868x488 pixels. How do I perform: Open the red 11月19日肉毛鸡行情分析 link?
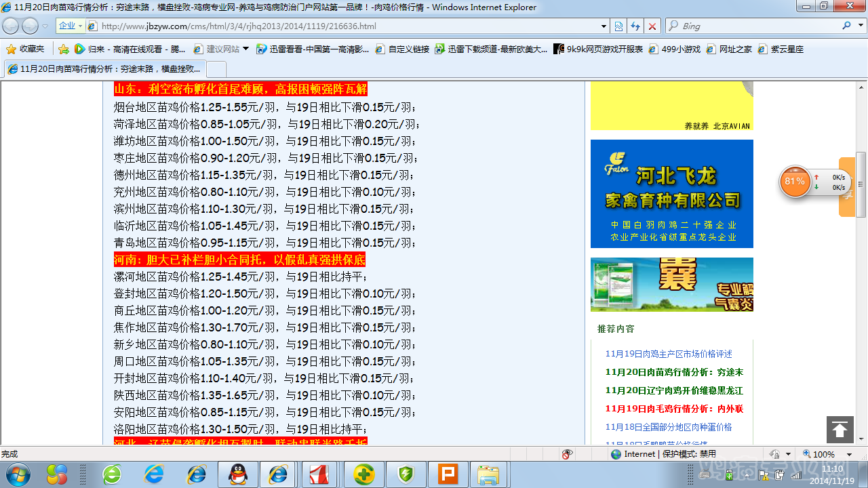[674, 409]
